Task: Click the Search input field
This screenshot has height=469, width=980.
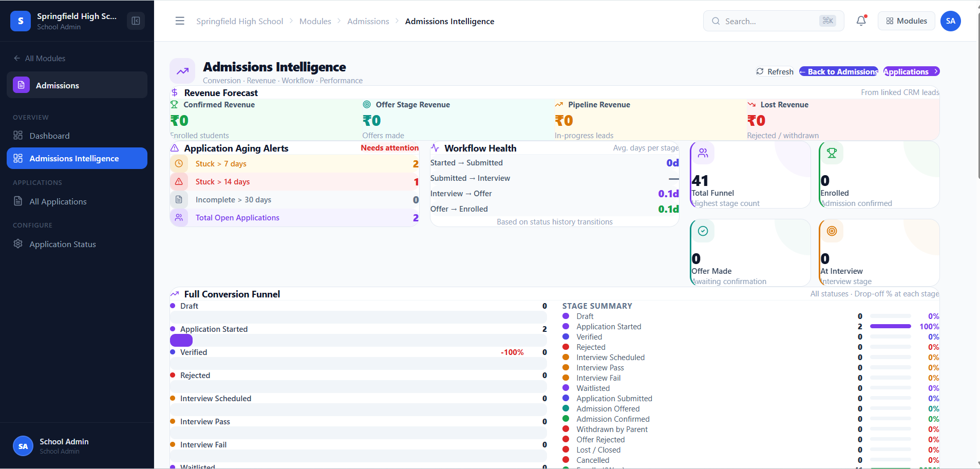Action: pos(774,21)
